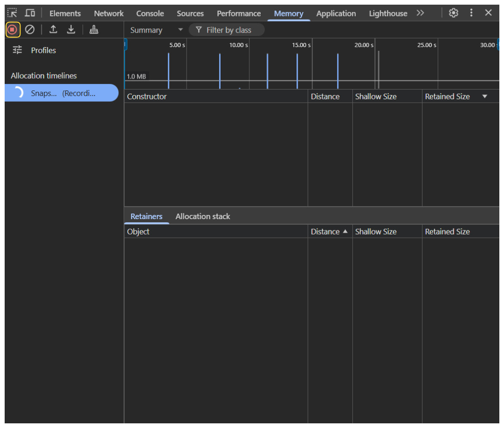The width and height of the screenshot is (504, 428).
Task: Switch to the Allocation stack tab
Action: click(x=203, y=216)
